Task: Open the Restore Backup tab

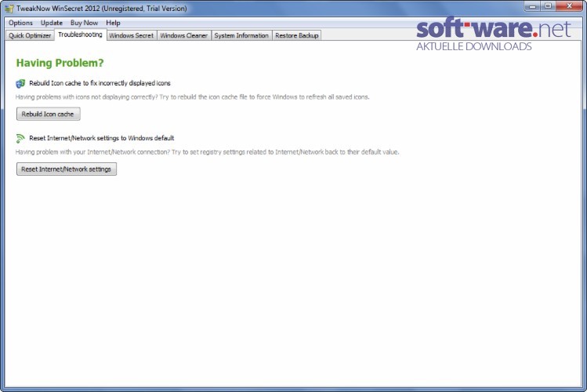Action: coord(297,35)
